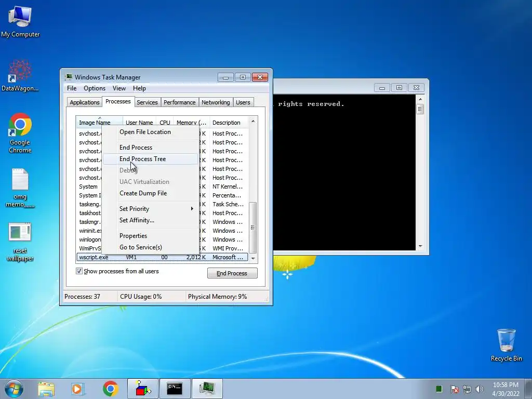Image resolution: width=532 pixels, height=399 pixels.
Task: Toggle Show processes from all users
Action: pyautogui.click(x=79, y=271)
